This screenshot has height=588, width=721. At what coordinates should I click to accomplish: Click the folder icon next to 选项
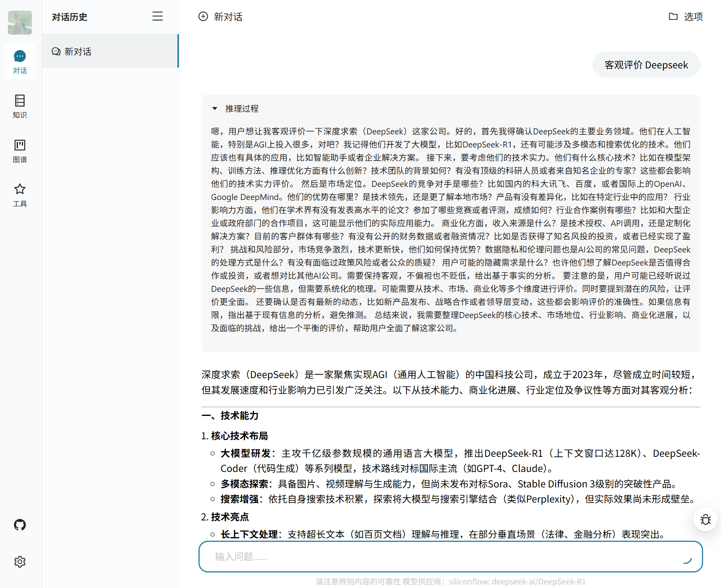(x=673, y=16)
